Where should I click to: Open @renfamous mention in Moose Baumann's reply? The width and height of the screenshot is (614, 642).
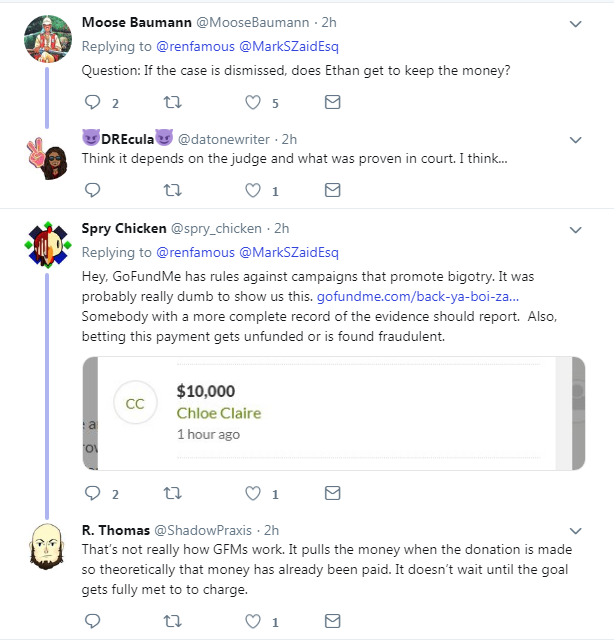195,47
